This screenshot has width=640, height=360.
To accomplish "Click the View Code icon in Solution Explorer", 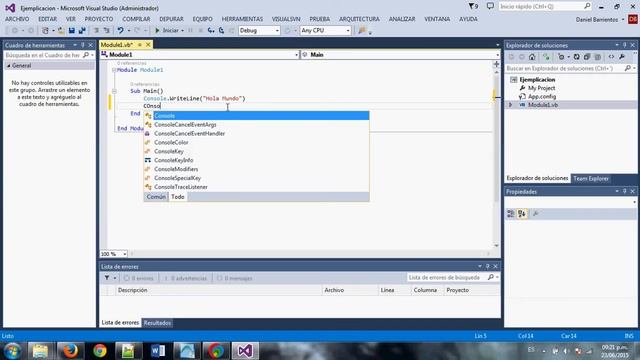I will 611,57.
